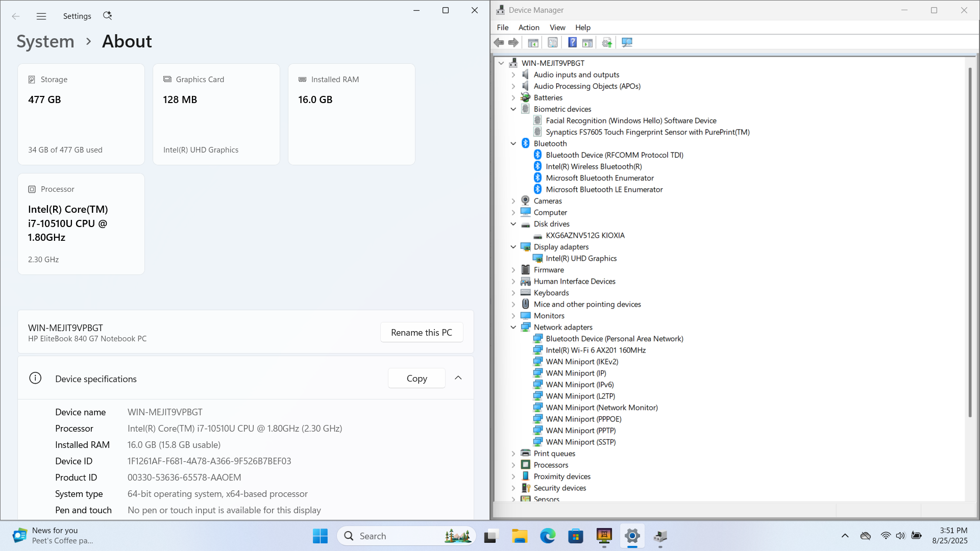This screenshot has height=551, width=980.
Task: Collapse the Biometric devices category
Action: click(x=513, y=109)
